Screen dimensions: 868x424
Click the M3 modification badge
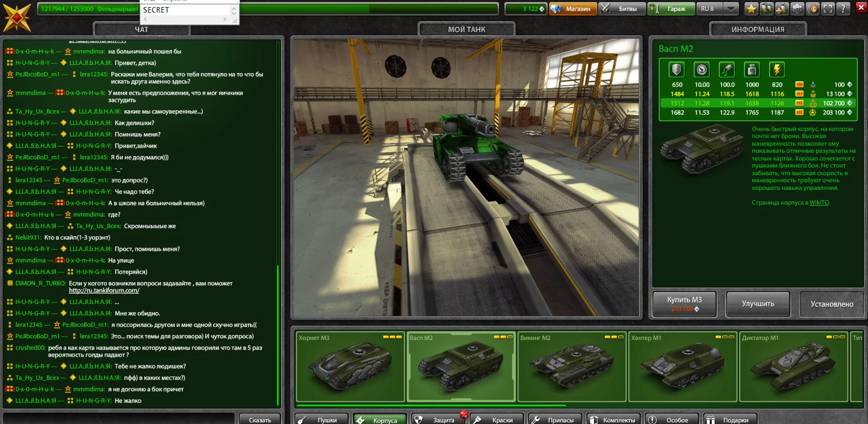point(799,112)
